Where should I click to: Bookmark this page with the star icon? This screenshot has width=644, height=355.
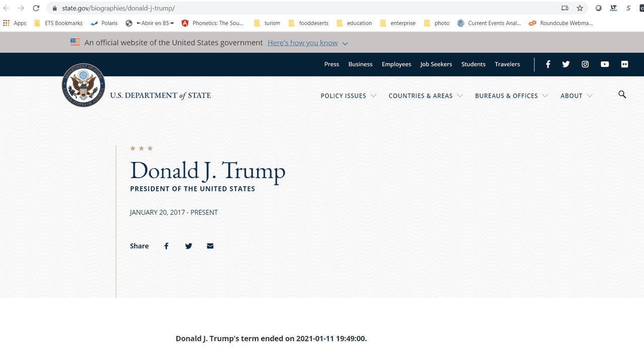click(580, 8)
